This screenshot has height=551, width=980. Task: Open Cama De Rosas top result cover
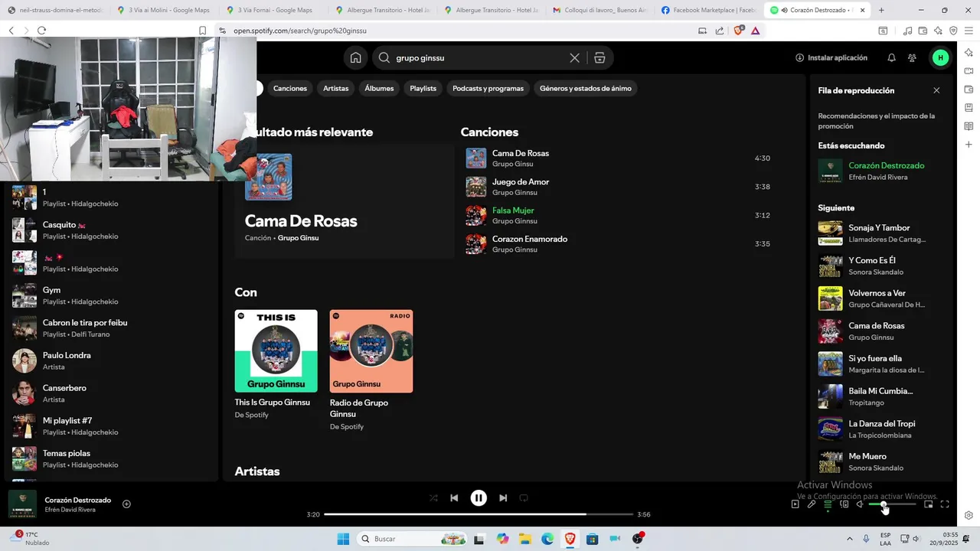point(268,177)
